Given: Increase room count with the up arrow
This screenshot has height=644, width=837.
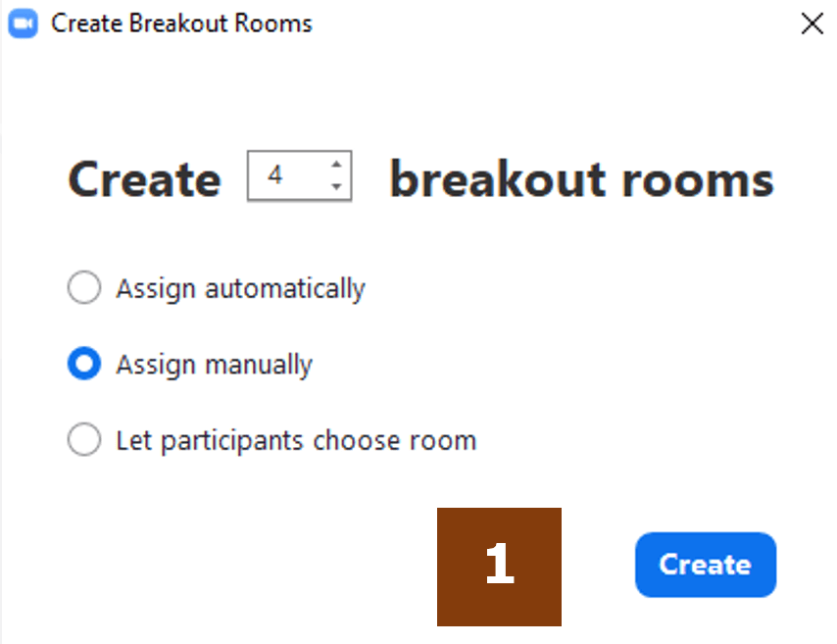Looking at the screenshot, I should [336, 165].
